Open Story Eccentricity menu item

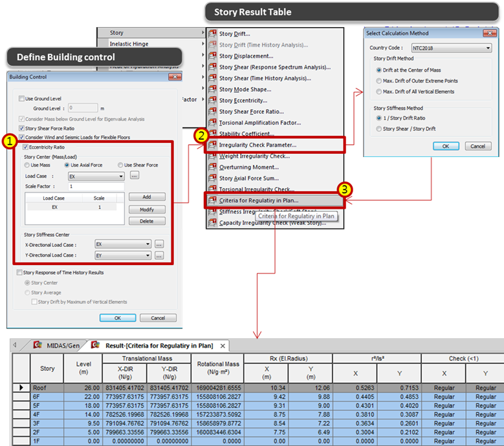[x=275, y=100]
